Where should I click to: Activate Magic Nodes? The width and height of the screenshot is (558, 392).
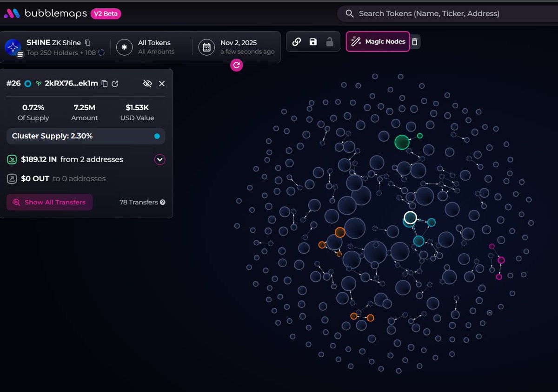[x=378, y=41]
